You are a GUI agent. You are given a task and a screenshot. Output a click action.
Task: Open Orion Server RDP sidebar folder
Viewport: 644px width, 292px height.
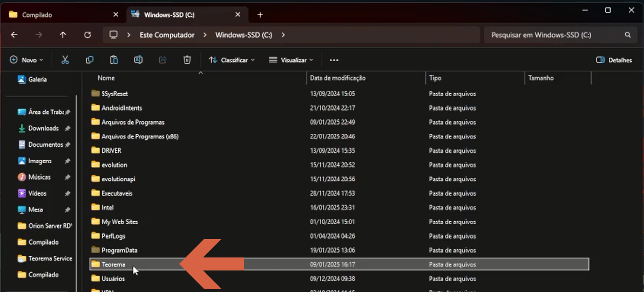pos(44,226)
